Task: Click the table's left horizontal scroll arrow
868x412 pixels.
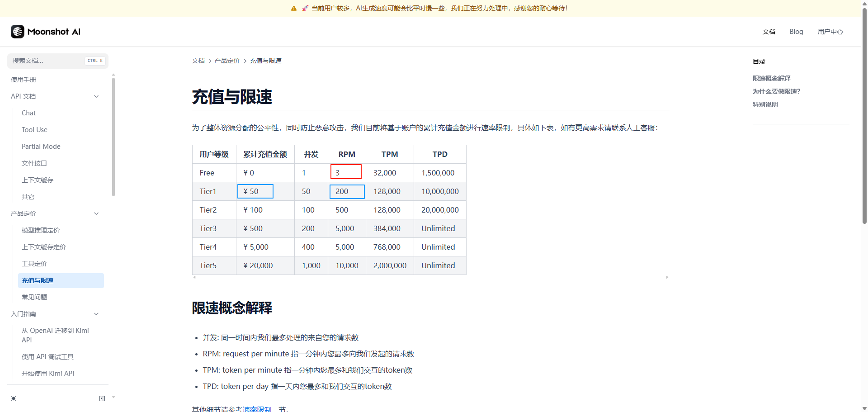Action: 194,277
